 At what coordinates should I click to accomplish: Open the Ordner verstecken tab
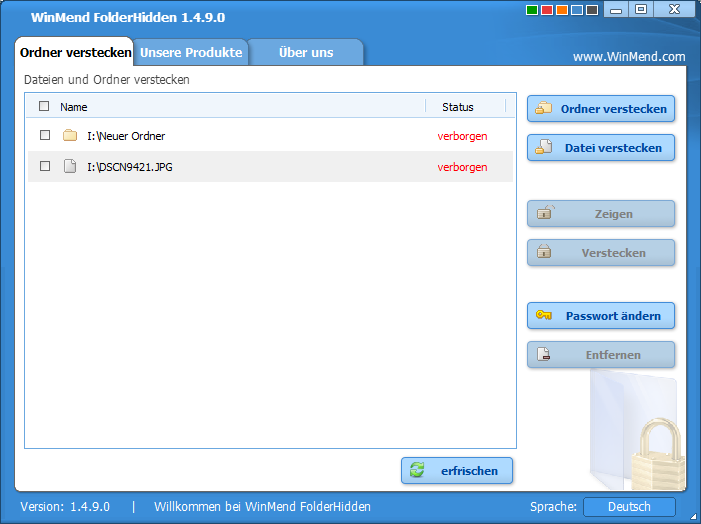pyautogui.click(x=75, y=52)
